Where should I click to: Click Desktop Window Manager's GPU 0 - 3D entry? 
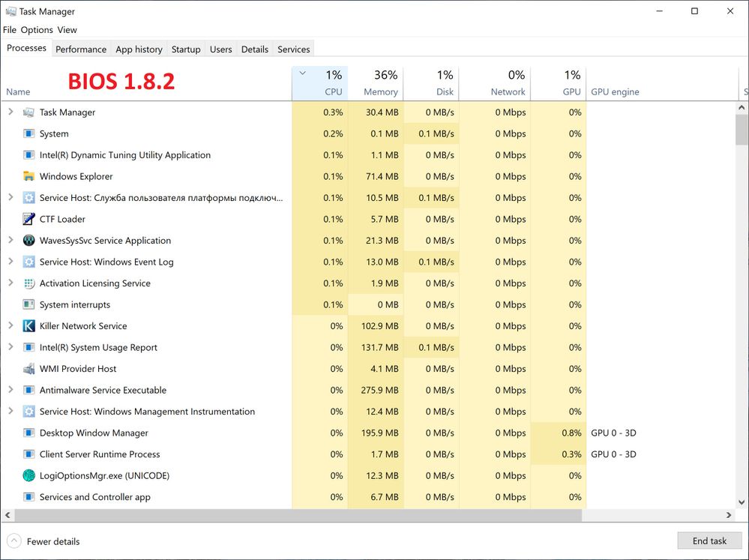(613, 433)
